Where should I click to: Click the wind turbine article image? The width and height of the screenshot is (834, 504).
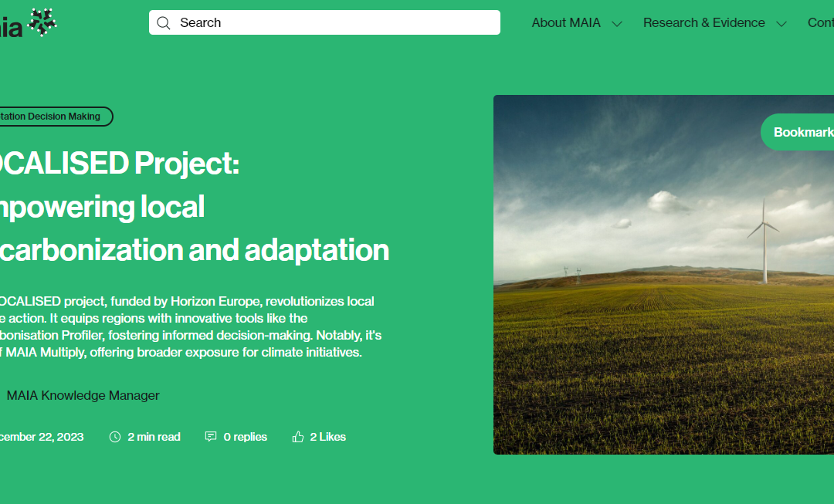pos(664,274)
